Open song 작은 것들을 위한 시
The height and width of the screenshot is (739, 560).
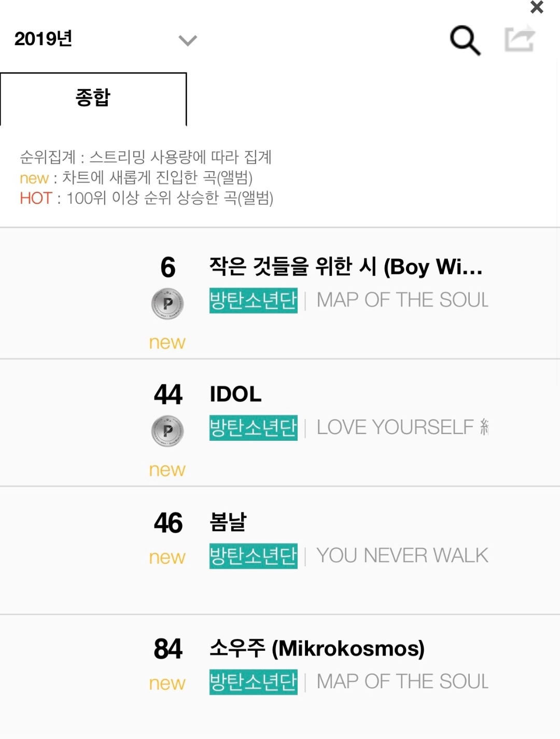pos(345,267)
